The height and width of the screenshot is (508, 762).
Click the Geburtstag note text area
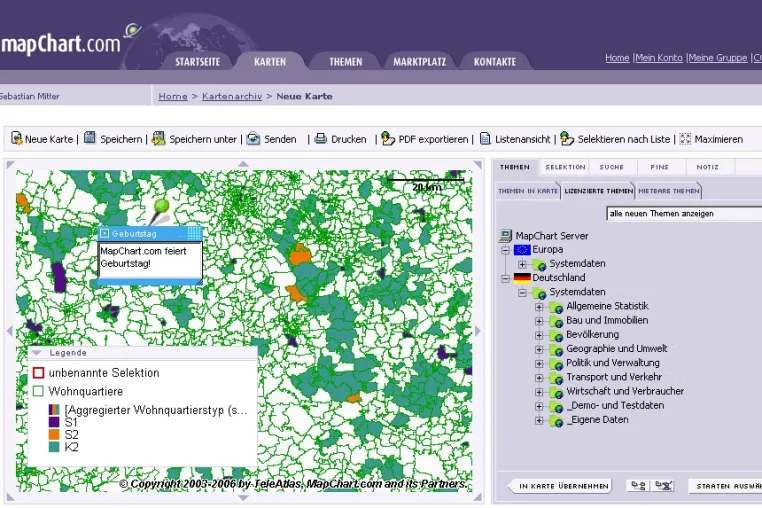click(150, 260)
